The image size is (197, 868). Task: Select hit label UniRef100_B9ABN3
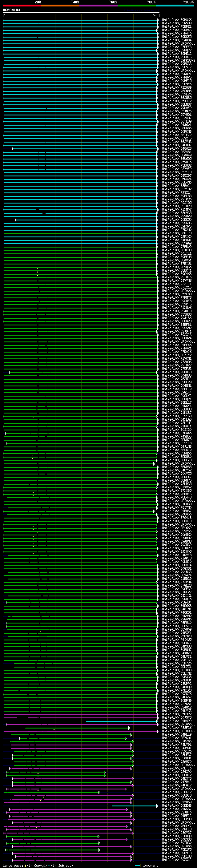coord(177,542)
